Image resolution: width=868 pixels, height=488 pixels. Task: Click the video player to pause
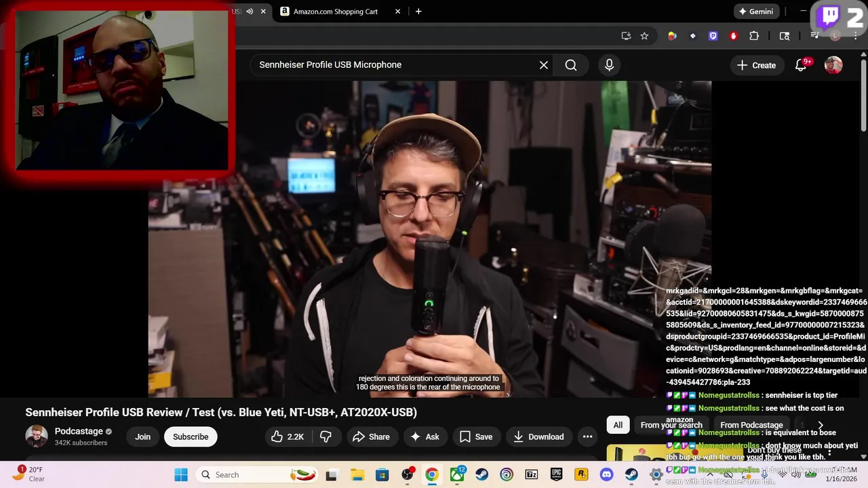(429, 239)
